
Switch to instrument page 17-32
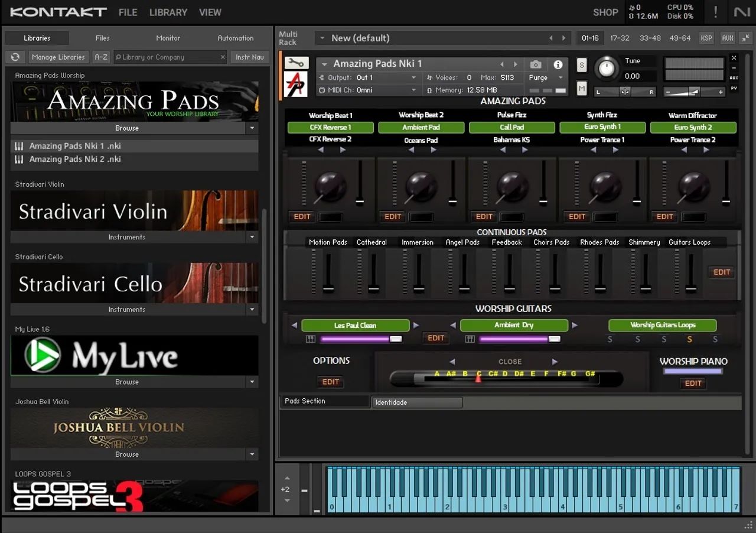point(620,38)
